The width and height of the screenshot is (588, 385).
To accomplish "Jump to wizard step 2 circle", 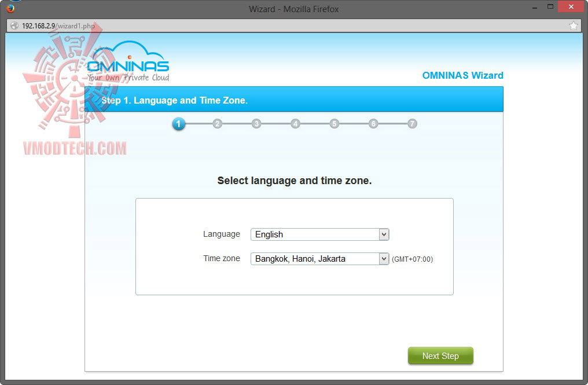I will [218, 124].
